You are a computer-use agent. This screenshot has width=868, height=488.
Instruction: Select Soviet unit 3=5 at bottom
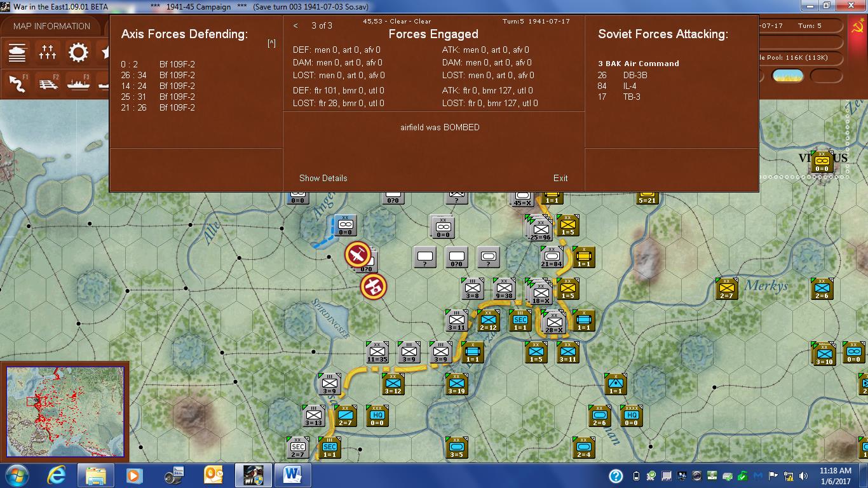[456, 447]
